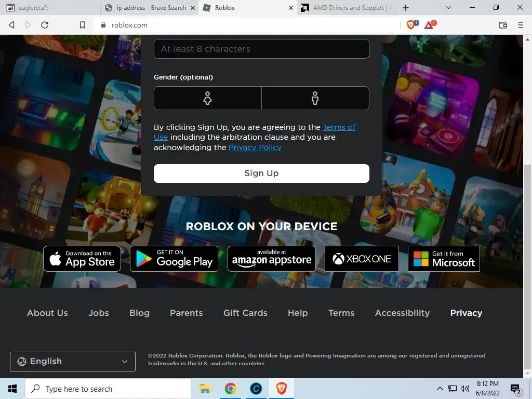
Task: Open the Brave hamburger menu
Action: click(x=521, y=25)
